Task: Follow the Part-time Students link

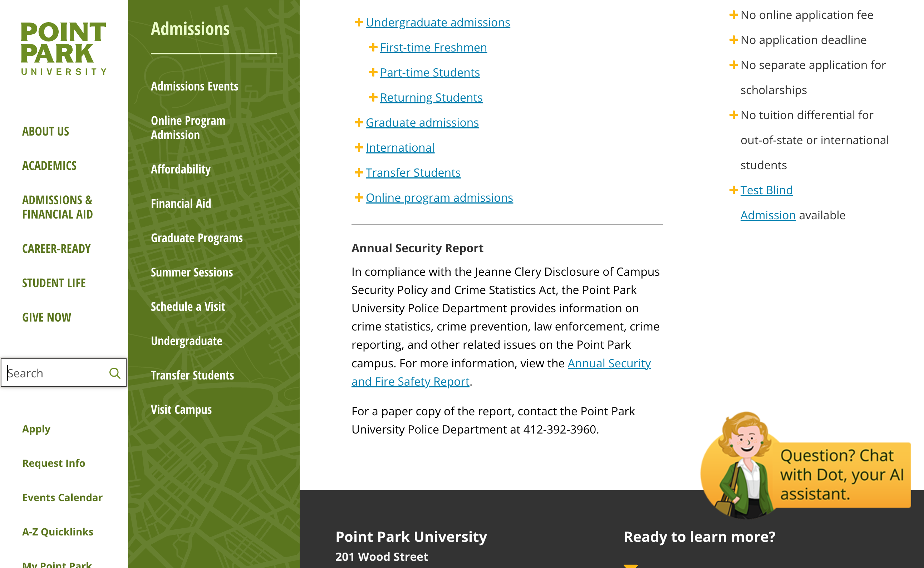Action: [x=430, y=73]
